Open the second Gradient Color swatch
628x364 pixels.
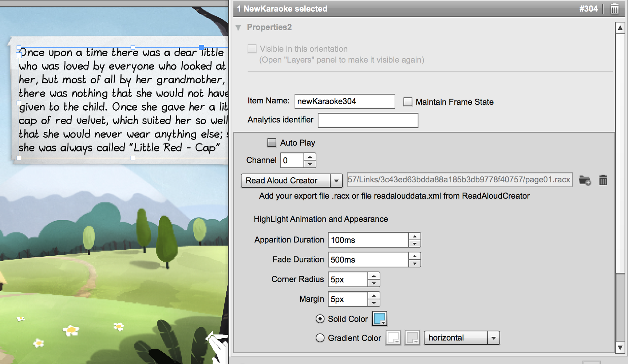pos(412,338)
